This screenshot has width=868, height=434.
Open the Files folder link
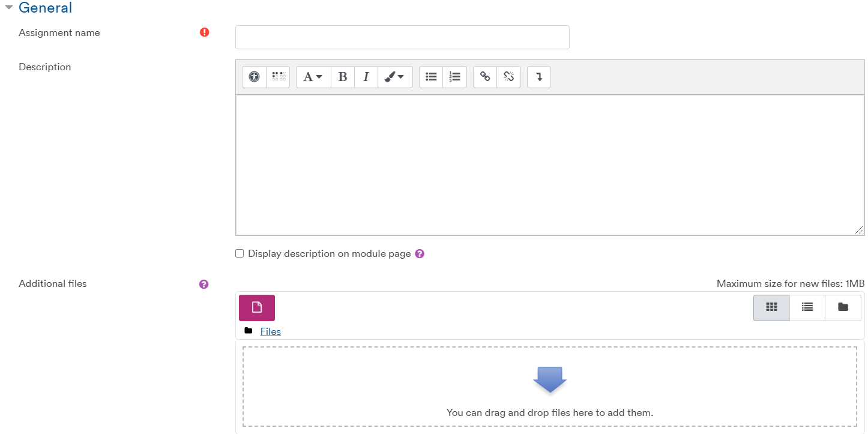[270, 331]
